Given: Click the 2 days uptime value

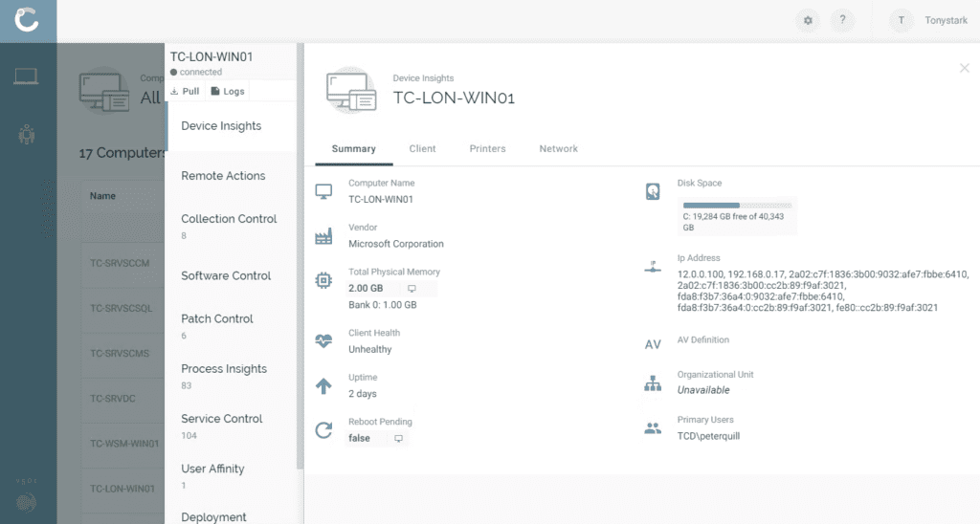Looking at the screenshot, I should tap(363, 394).
